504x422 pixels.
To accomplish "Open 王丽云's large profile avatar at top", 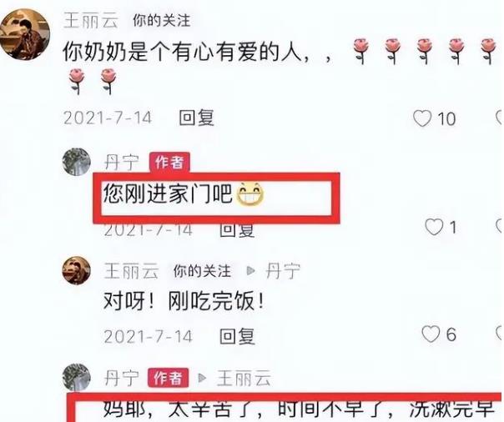I will pos(25,34).
